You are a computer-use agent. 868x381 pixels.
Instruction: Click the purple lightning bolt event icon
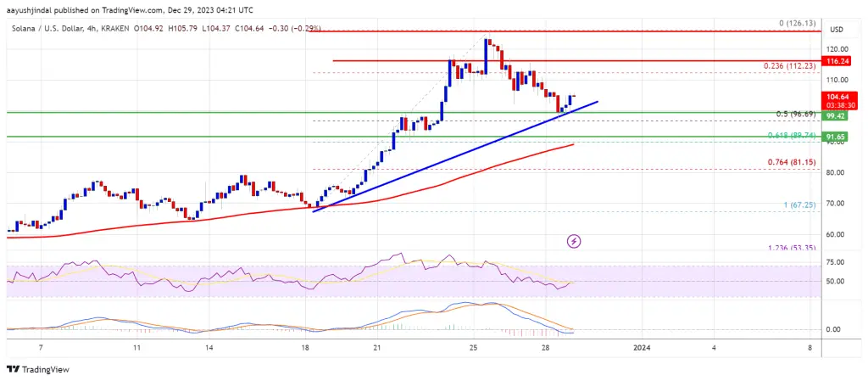click(575, 241)
